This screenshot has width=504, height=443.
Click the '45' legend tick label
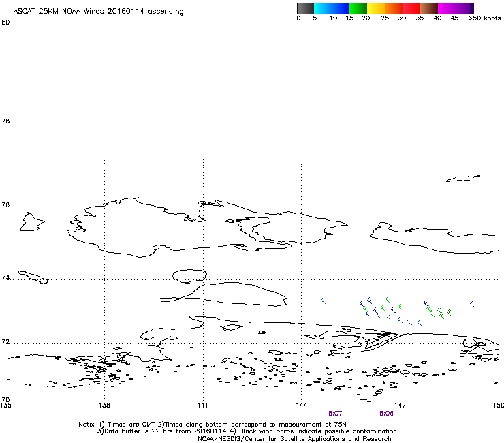coord(454,18)
